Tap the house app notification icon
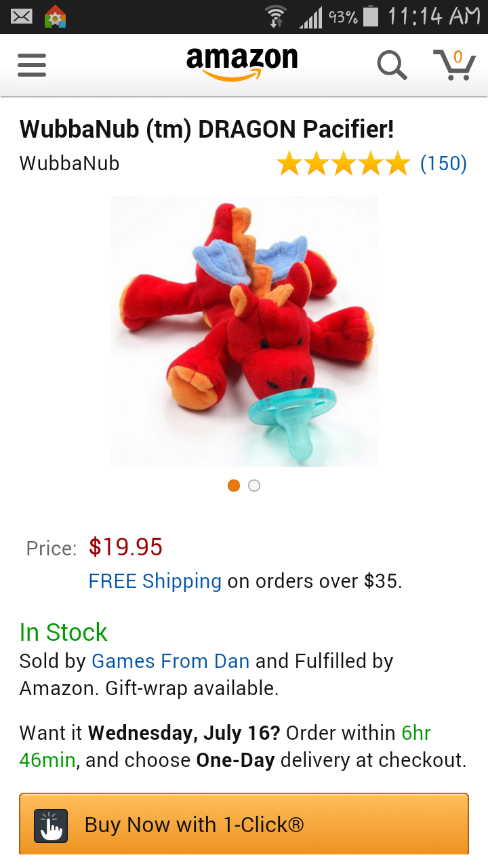This screenshot has height=868, width=488. click(56, 16)
